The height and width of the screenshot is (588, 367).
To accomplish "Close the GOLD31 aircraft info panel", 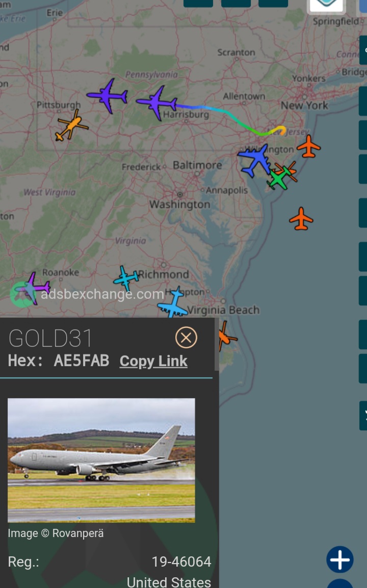I will pos(186,338).
